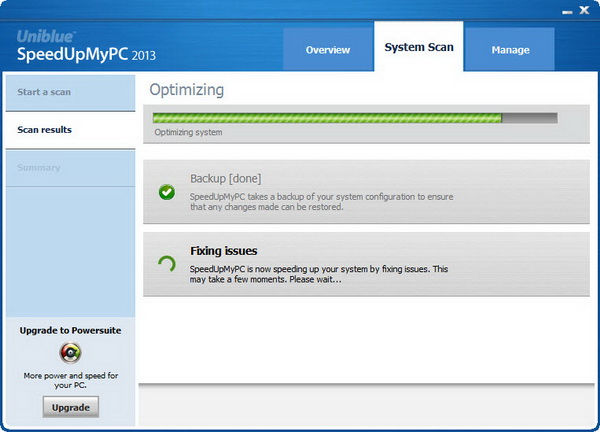Click the 'Fixing issues' title
This screenshot has width=600, height=432.
[x=224, y=251]
